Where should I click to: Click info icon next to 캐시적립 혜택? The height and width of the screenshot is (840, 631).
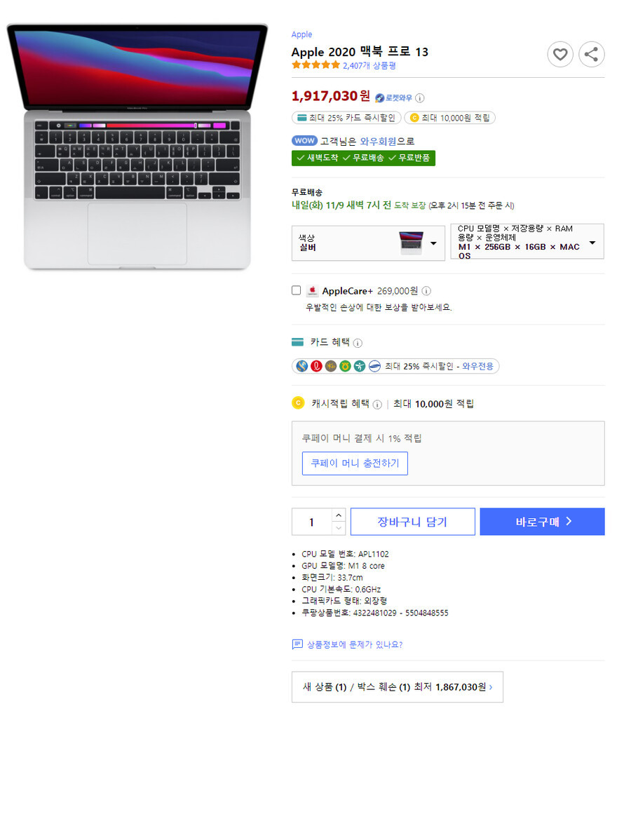[x=377, y=405]
